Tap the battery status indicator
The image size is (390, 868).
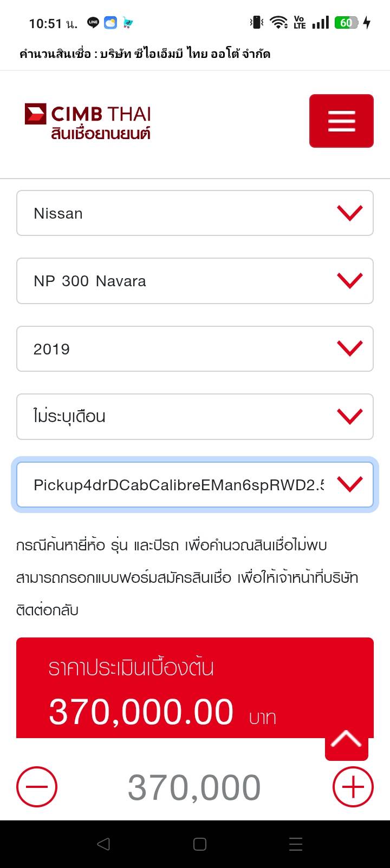pos(347,23)
